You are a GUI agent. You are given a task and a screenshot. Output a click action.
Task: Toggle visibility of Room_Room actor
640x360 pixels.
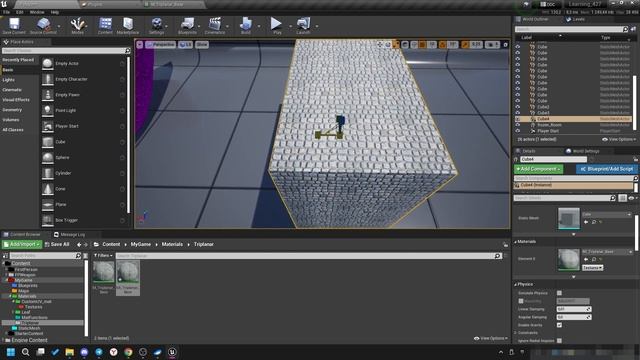pos(518,125)
